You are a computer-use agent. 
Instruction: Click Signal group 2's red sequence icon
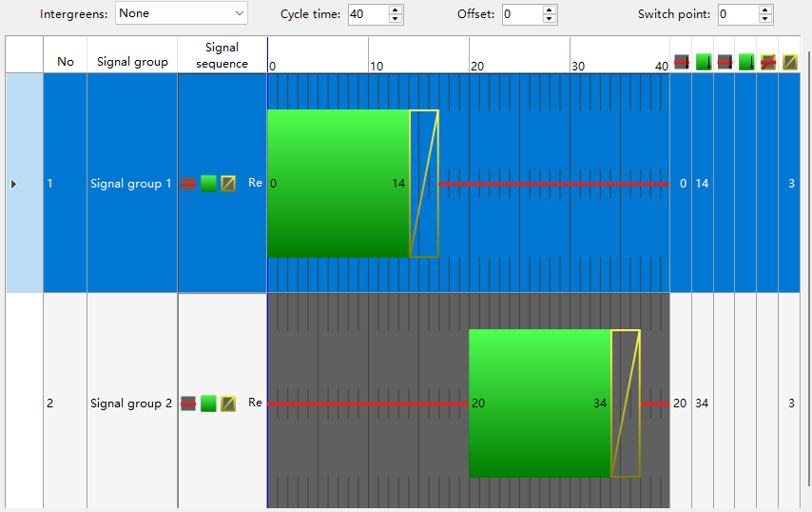click(x=188, y=404)
